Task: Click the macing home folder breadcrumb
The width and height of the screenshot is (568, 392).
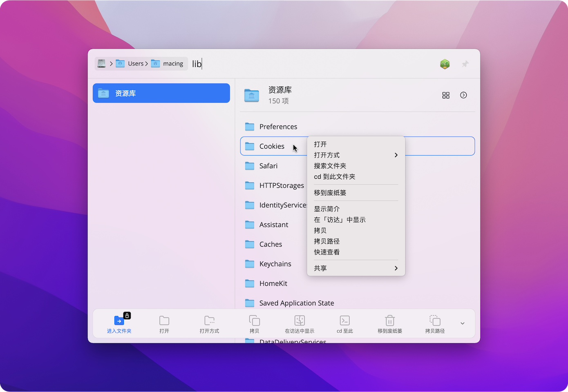Action: click(167, 64)
